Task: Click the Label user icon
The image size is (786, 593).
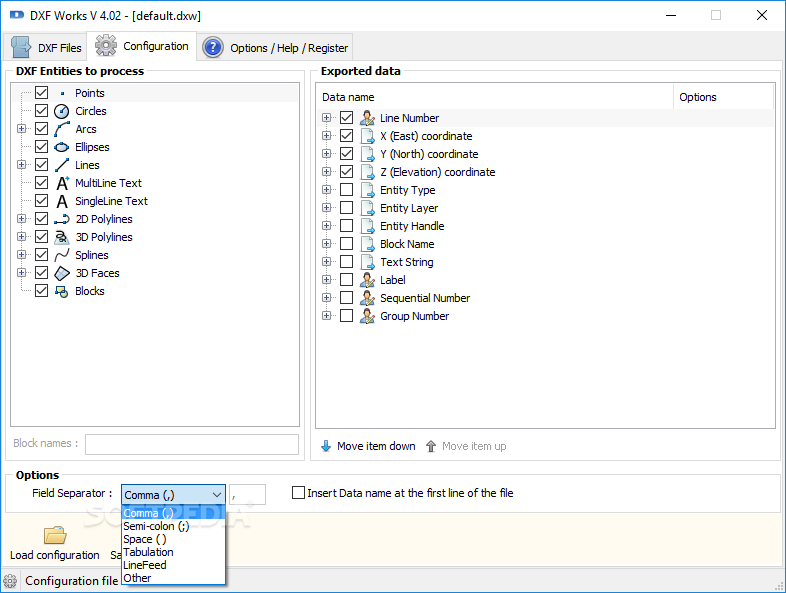Action: 367,280
